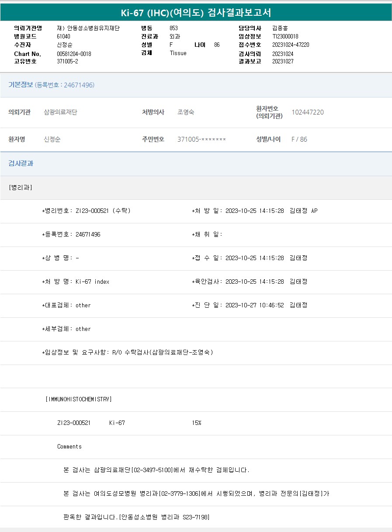Screen dimensions: 392x532
Task: Click the prescribing doctor name 조영숙
Action: 186,112
